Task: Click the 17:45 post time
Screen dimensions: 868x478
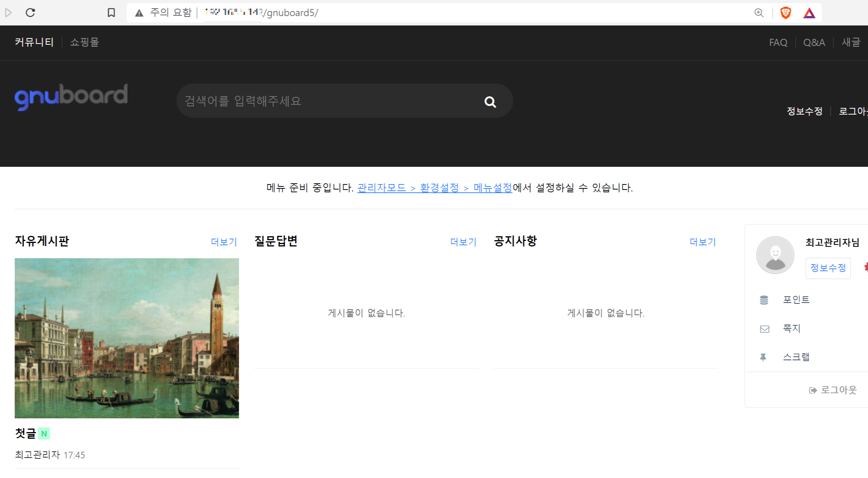Action: point(74,455)
